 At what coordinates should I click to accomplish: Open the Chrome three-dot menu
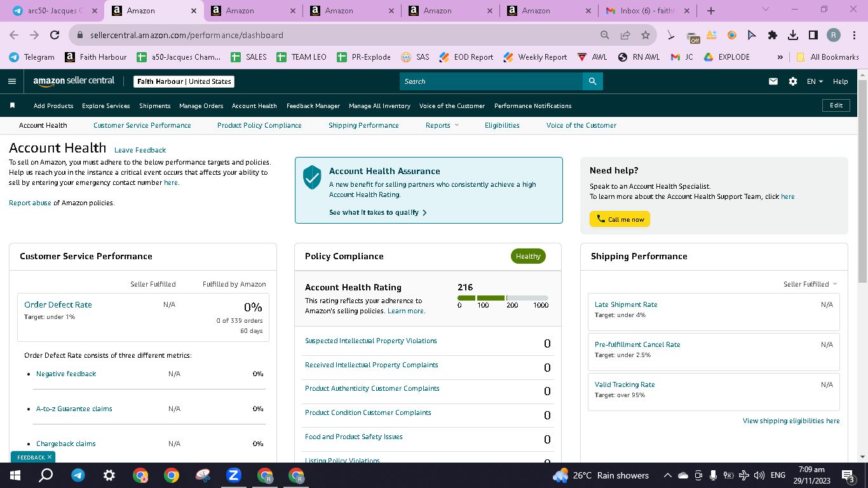point(854,35)
